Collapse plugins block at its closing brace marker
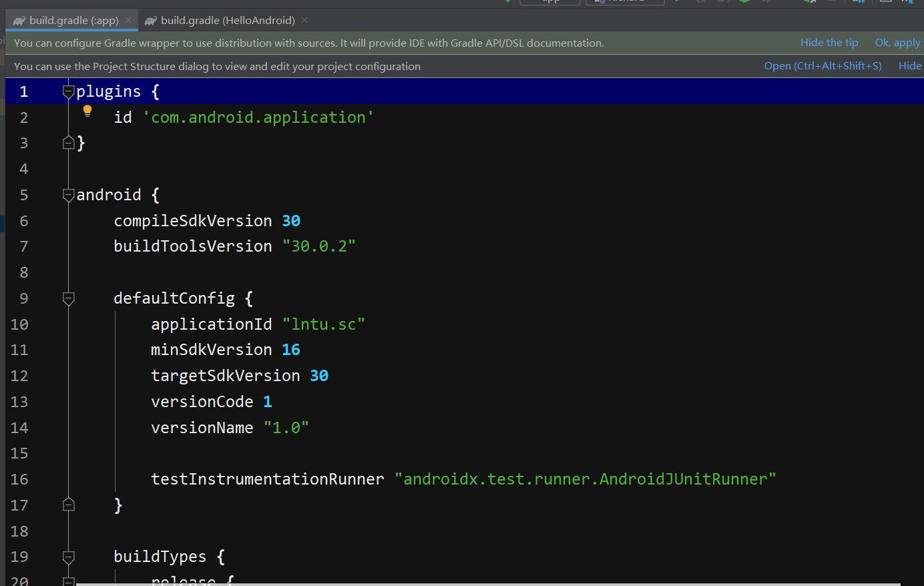Screen dimensions: 924x586 (68, 142)
